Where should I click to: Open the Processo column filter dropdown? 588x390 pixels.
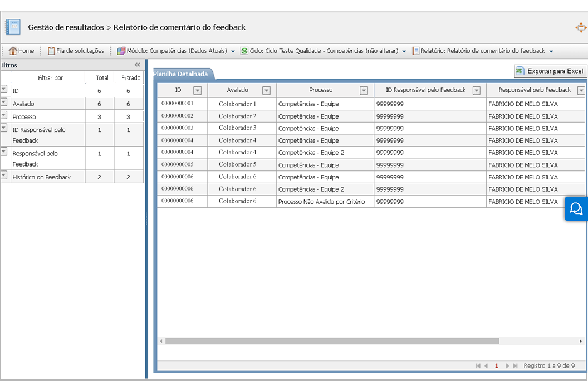pyautogui.click(x=364, y=90)
